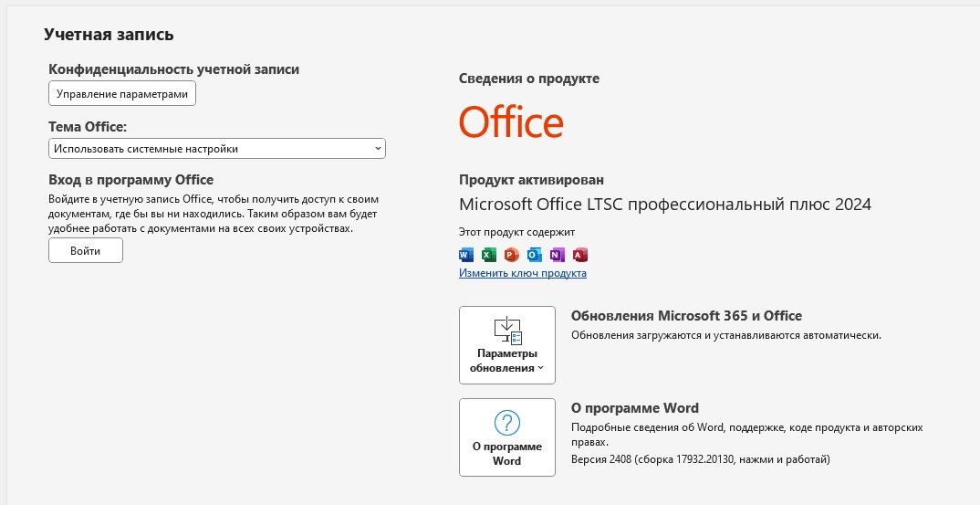Open Управление параметрами privacy settings
980x505 pixels.
point(122,94)
